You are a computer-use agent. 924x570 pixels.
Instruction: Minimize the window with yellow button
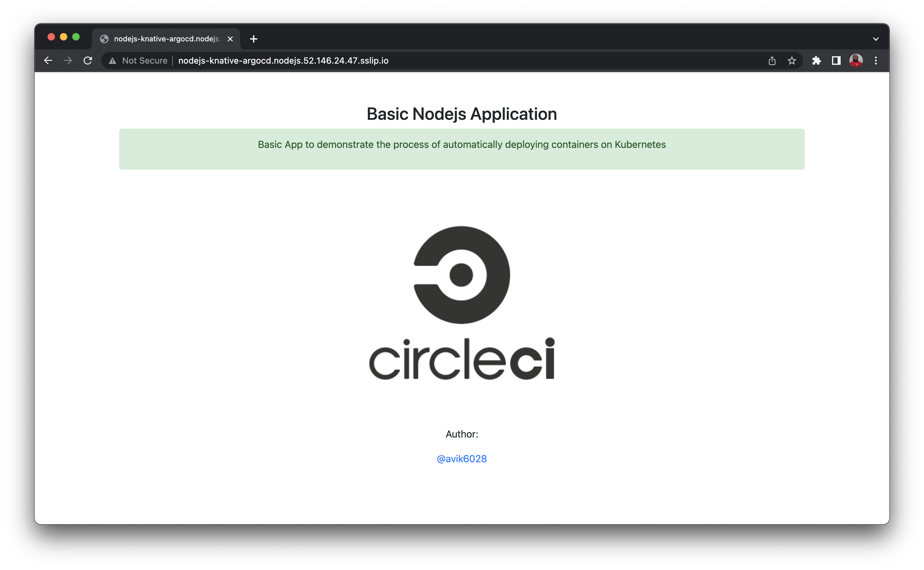(x=63, y=36)
